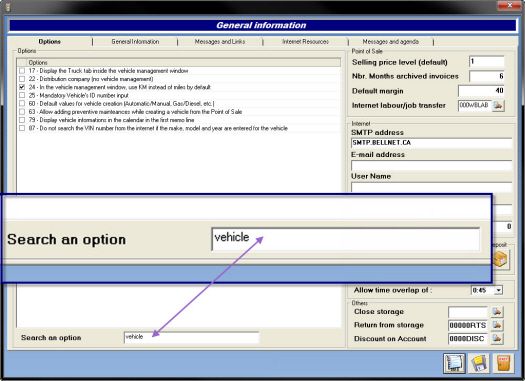The image size is (525, 381).
Task: Click the E-mail address field
Action: (431, 165)
